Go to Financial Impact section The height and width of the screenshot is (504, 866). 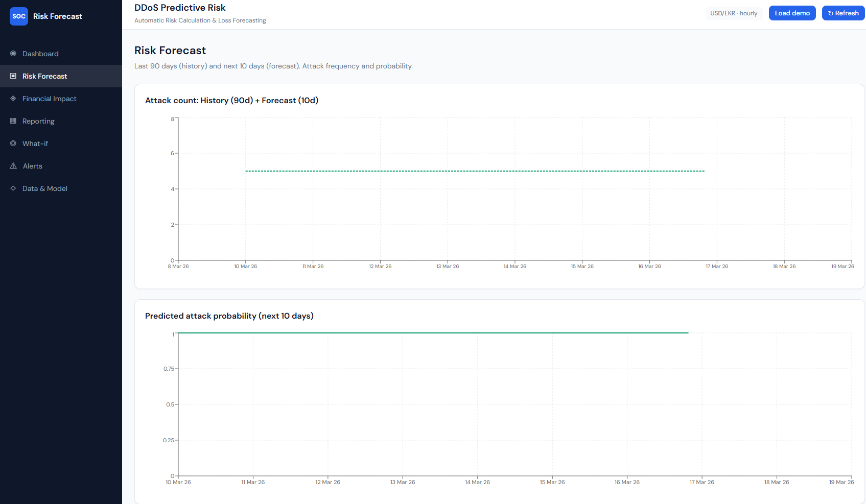(x=49, y=99)
